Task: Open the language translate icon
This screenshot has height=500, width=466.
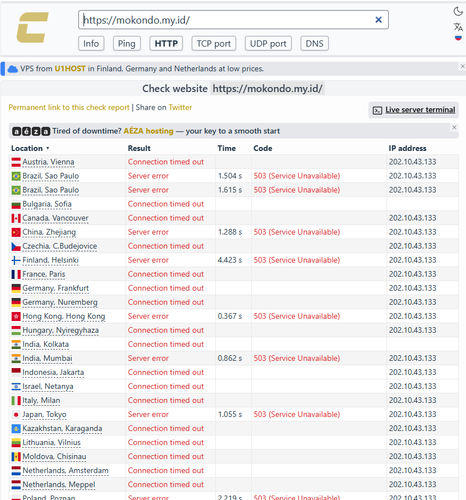Action: (x=458, y=27)
